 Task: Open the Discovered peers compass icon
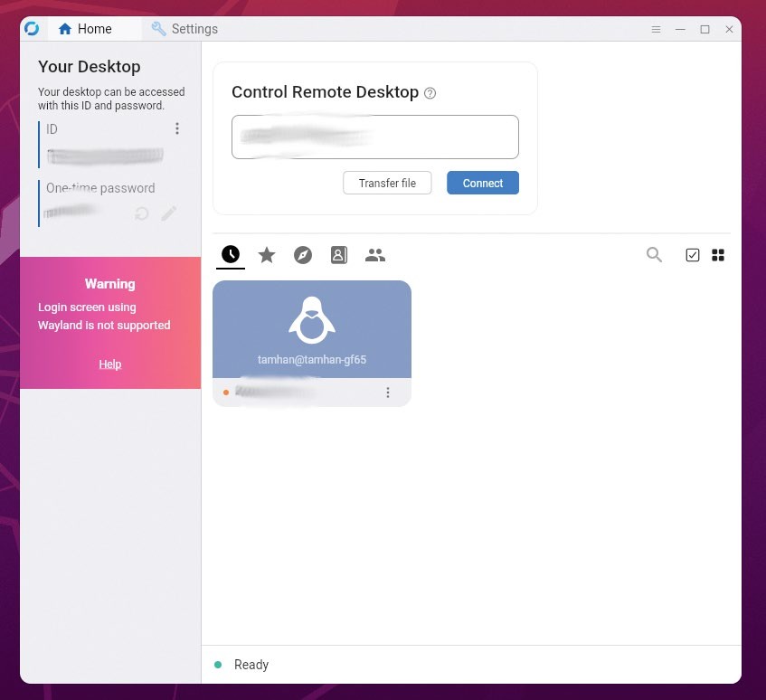(303, 255)
